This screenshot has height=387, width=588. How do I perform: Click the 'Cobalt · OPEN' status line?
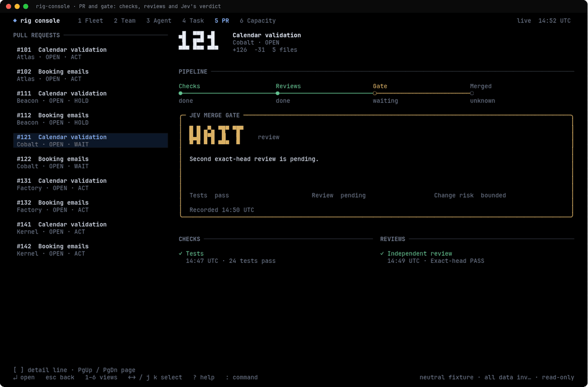[256, 42]
